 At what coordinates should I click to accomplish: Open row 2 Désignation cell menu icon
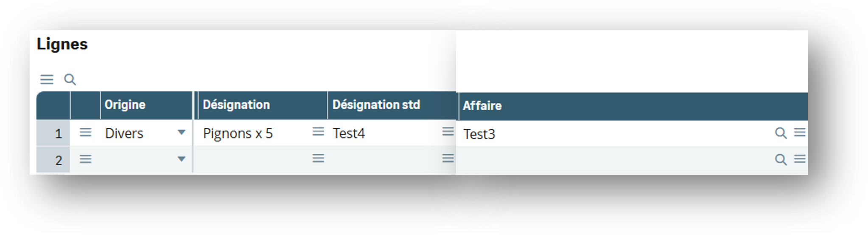click(x=318, y=159)
